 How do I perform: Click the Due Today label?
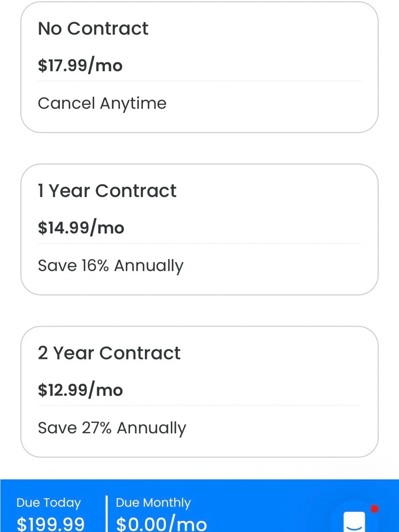pyautogui.click(x=49, y=502)
